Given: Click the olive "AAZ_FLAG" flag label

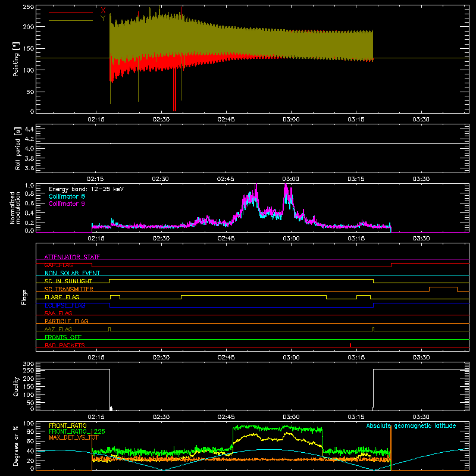Looking at the screenshot, I should pos(58,329).
